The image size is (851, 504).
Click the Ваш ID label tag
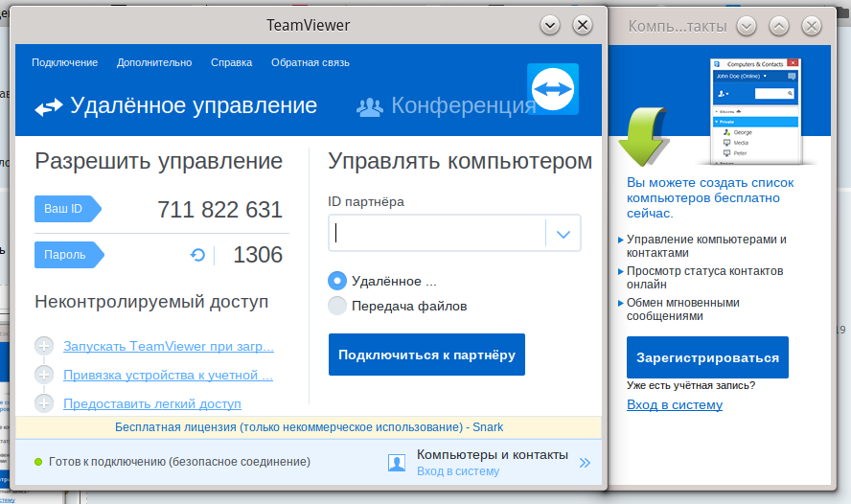[67, 209]
